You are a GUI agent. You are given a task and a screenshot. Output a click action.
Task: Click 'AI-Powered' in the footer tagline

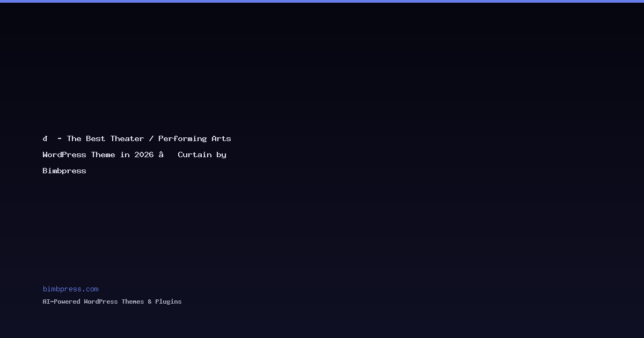pyautogui.click(x=61, y=302)
